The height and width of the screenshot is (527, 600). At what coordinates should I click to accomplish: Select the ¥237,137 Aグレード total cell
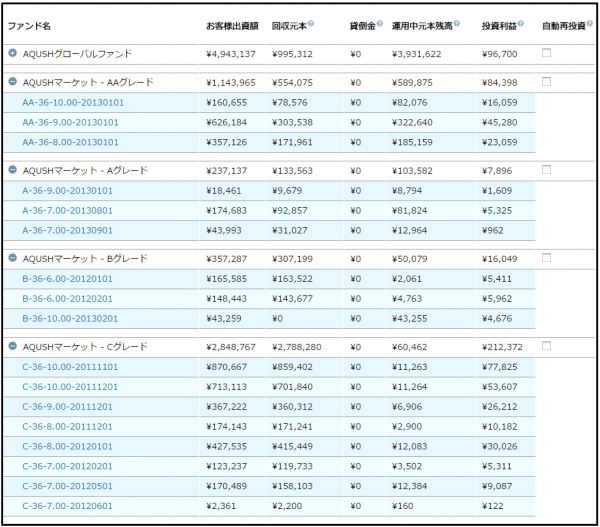[227, 171]
